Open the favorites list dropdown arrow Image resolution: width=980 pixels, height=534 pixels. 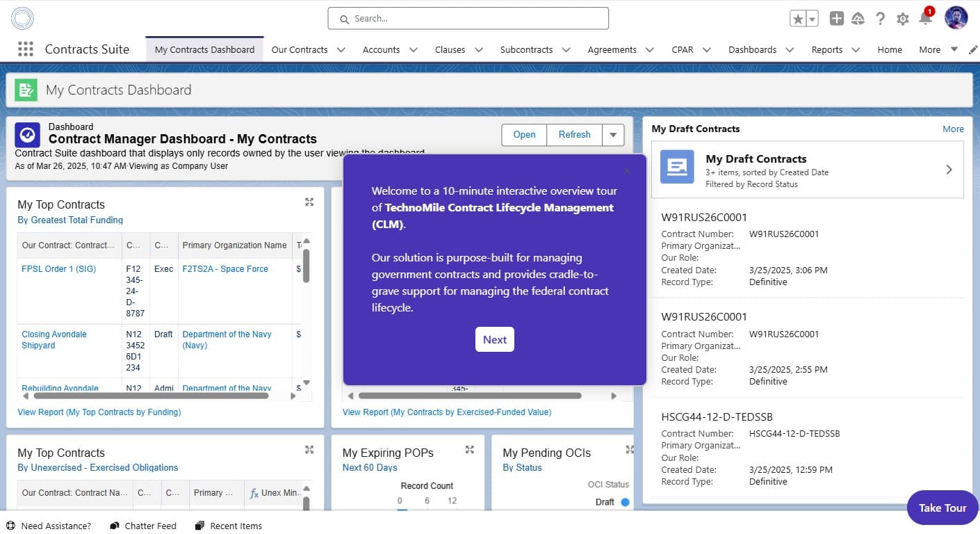coord(812,19)
